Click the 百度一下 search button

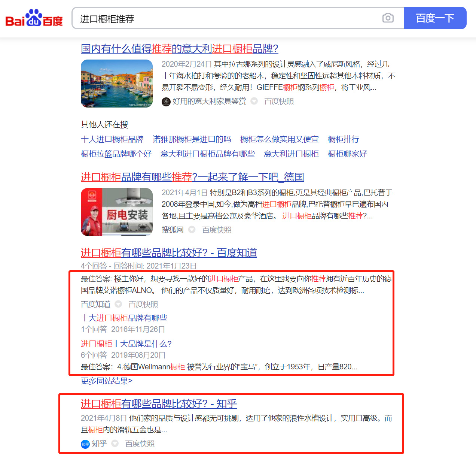(x=435, y=18)
